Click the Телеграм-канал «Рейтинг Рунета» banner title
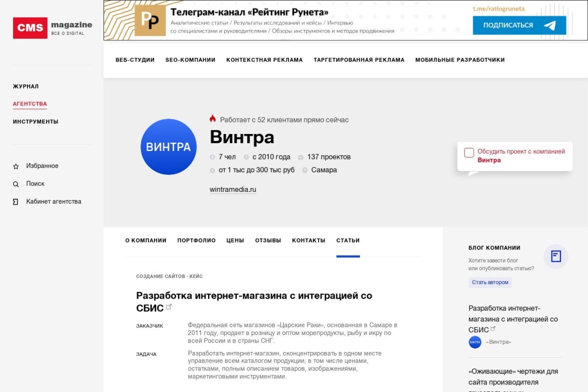588x392 pixels. coord(249,12)
